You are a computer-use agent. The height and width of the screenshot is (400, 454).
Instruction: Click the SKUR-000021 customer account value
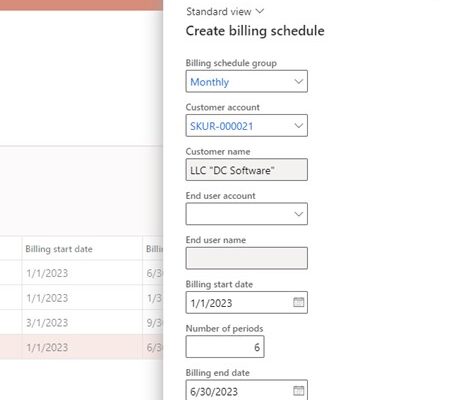click(221, 126)
